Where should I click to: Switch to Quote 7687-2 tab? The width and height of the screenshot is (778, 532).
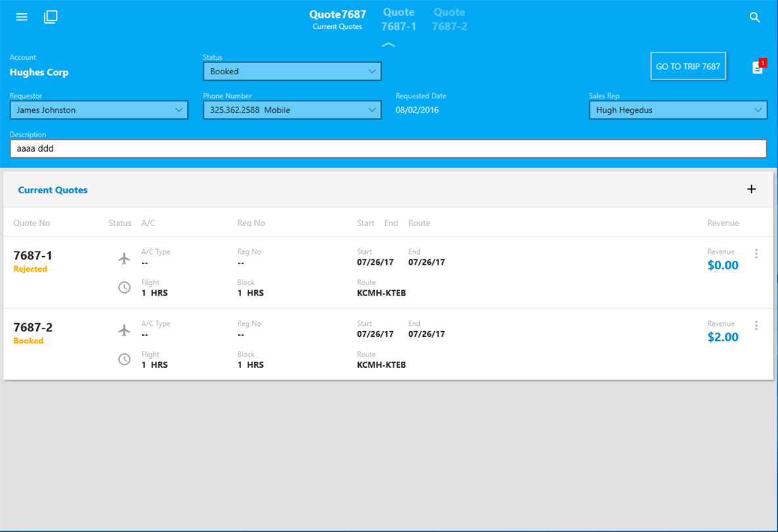[449, 19]
